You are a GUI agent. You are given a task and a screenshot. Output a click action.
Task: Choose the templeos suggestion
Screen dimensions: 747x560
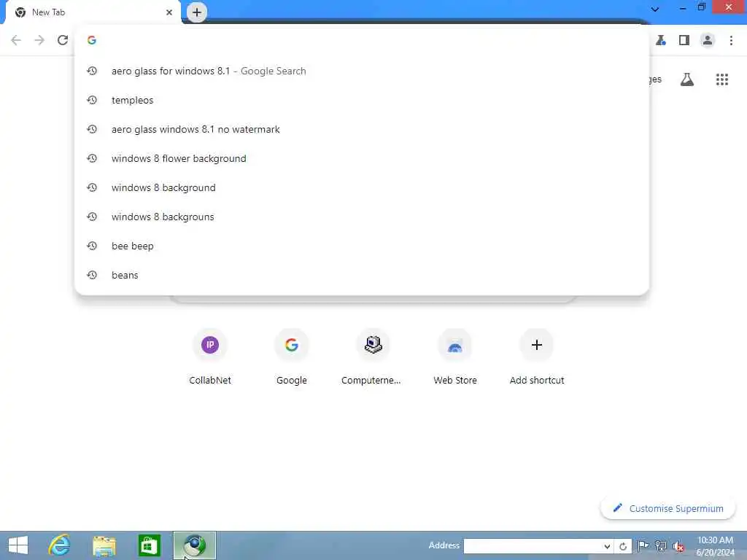tap(362, 100)
